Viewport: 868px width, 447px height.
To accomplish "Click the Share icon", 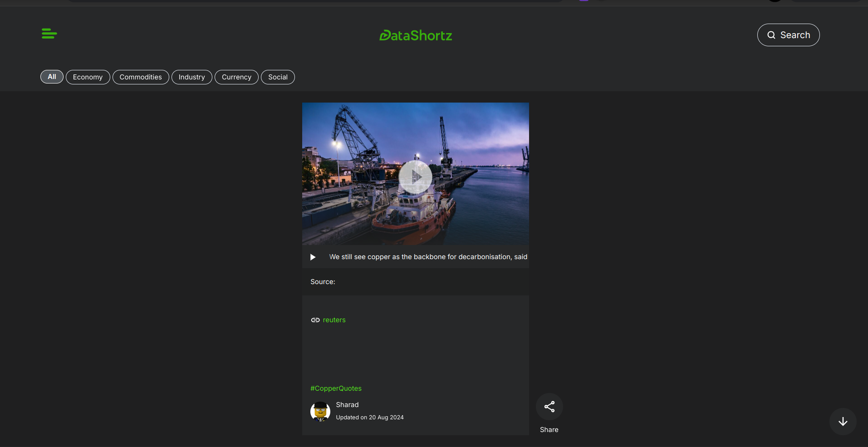I will point(549,407).
